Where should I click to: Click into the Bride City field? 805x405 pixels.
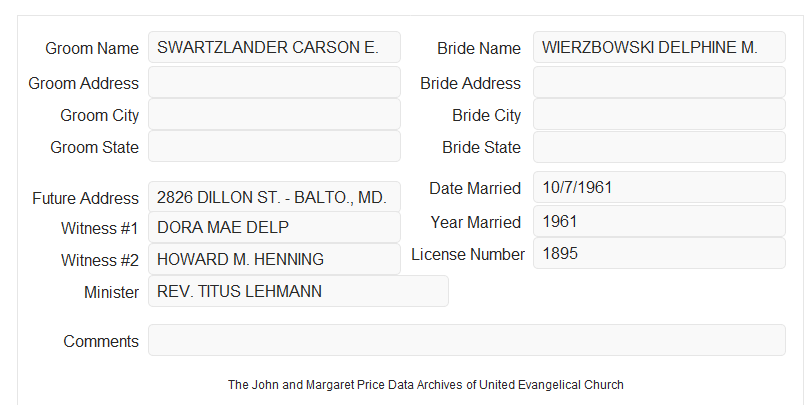point(659,114)
